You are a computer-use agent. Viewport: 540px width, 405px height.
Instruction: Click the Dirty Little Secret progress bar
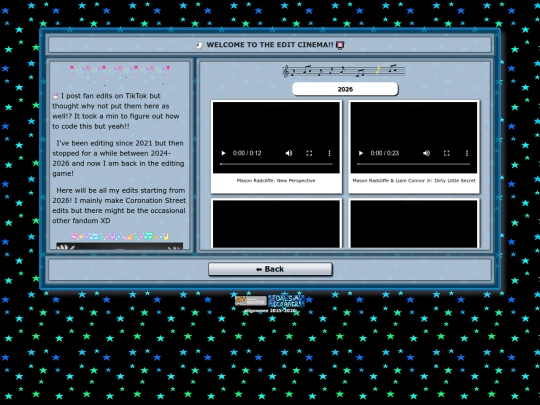point(414,164)
